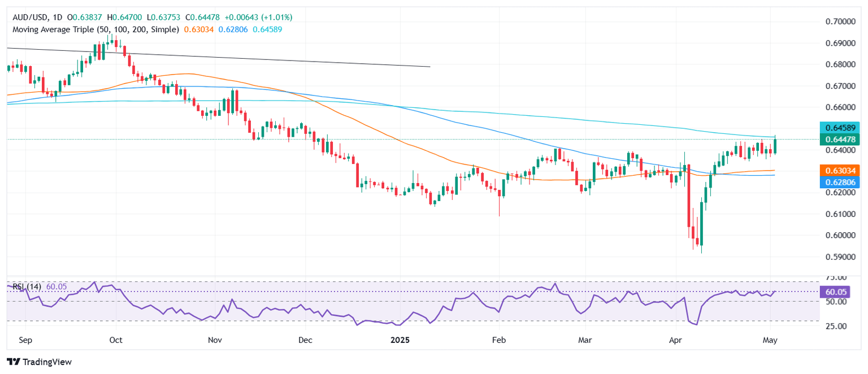Click the blue 0.62806 price tag
This screenshot has width=868, height=374.
(838, 181)
